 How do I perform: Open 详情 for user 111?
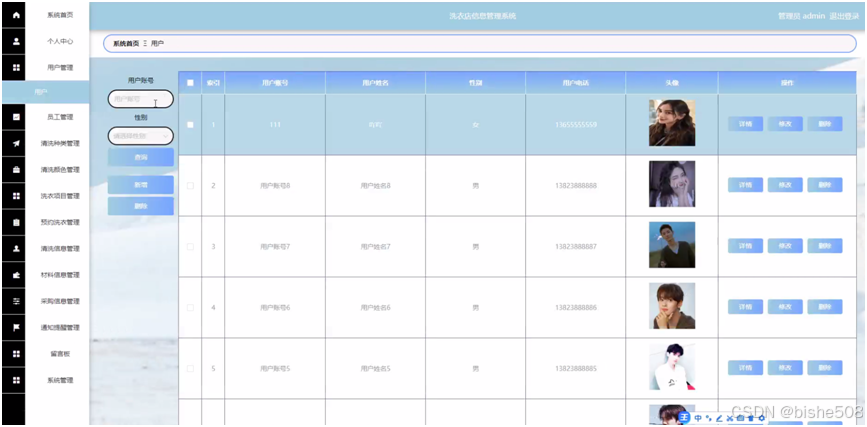coord(745,124)
